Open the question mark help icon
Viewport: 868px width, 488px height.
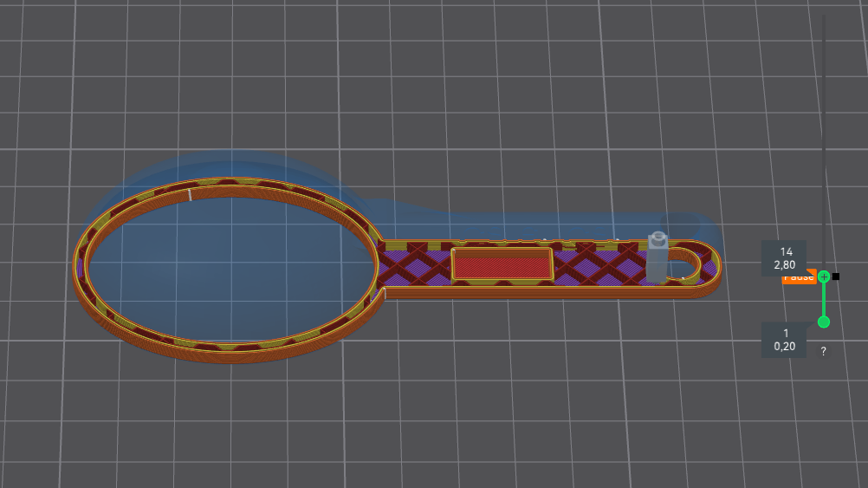(823, 351)
